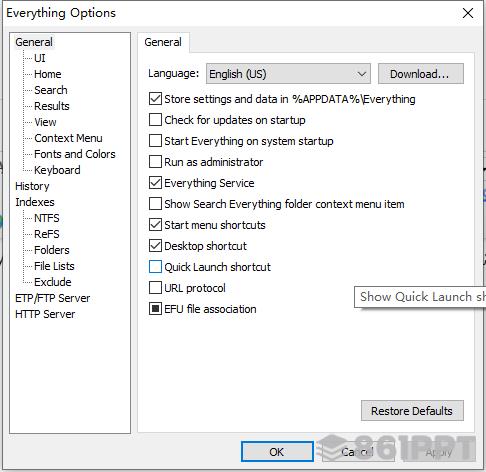Select Search in the options tree
Screen dimensions: 486x472
[x=51, y=90]
